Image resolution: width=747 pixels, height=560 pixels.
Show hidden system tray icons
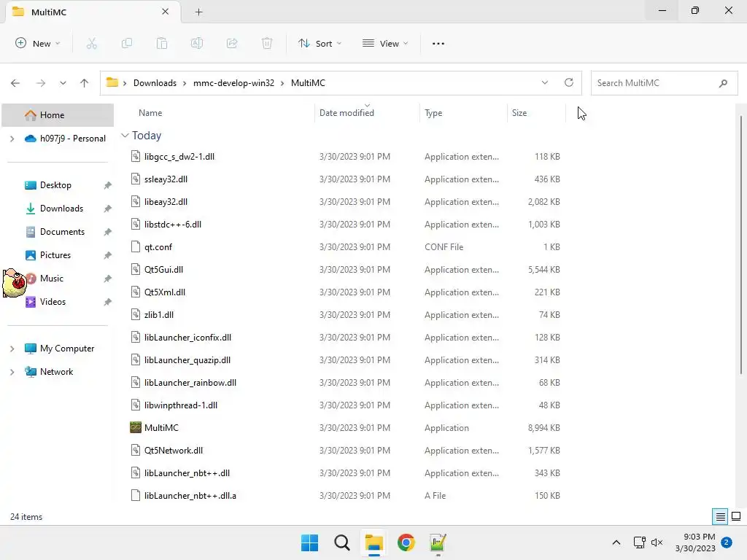616,542
